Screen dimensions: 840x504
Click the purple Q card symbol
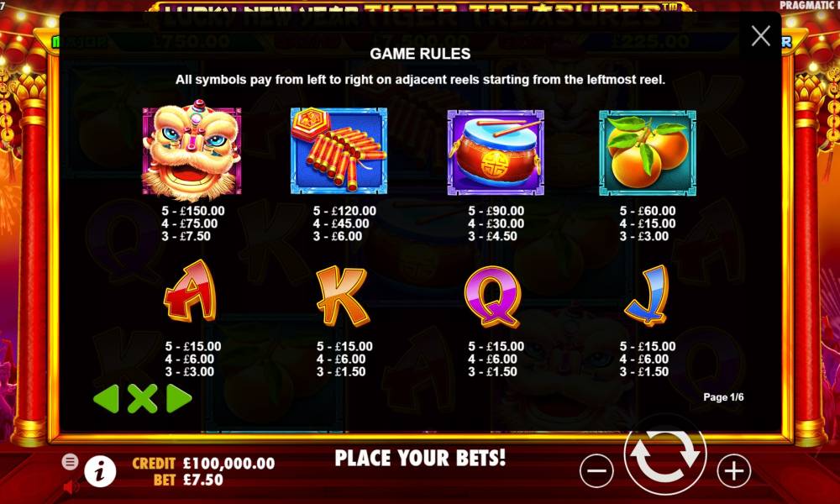[x=493, y=297]
